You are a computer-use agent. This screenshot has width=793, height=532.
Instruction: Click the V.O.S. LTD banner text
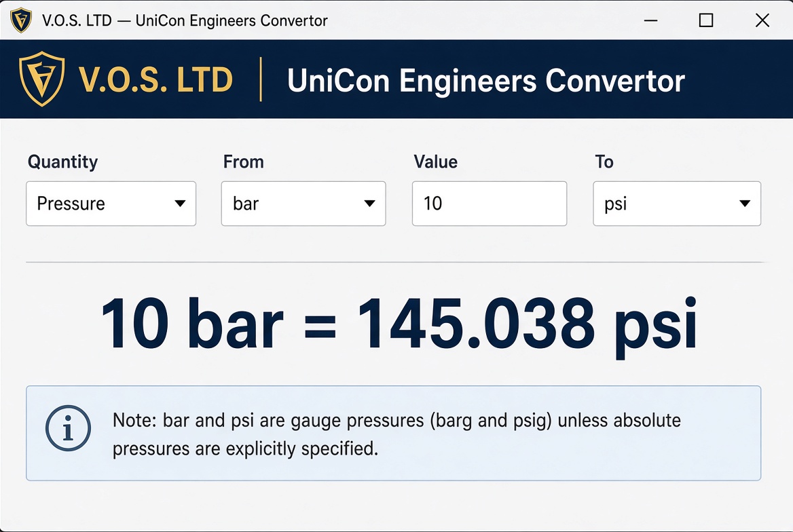pyautogui.click(x=155, y=80)
